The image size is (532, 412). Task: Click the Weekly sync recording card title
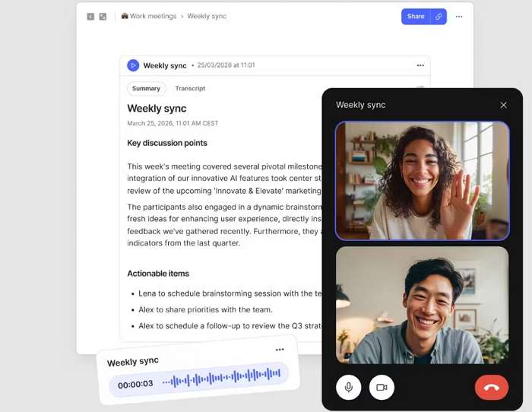point(133,361)
